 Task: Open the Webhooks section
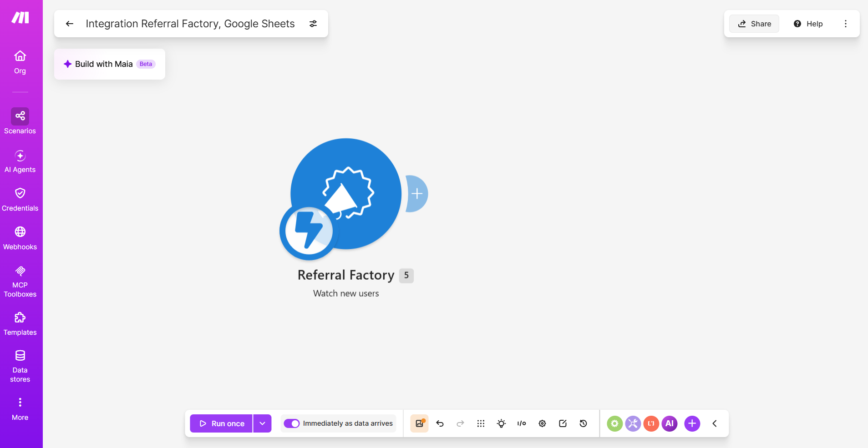pyautogui.click(x=20, y=239)
